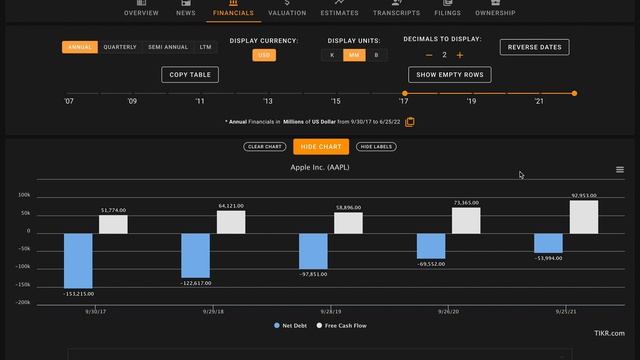Select the Semi Annual period toggle
The height and width of the screenshot is (360, 640).
pos(168,47)
